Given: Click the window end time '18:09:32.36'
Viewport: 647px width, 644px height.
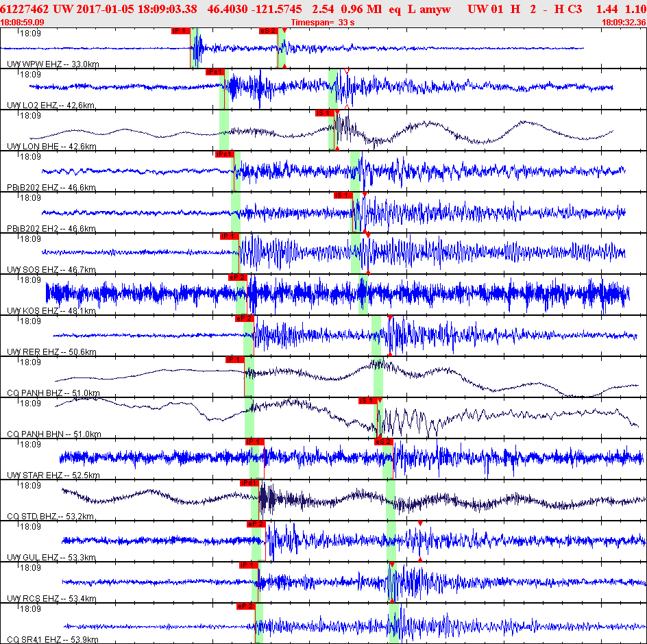Looking at the screenshot, I should [x=624, y=23].
